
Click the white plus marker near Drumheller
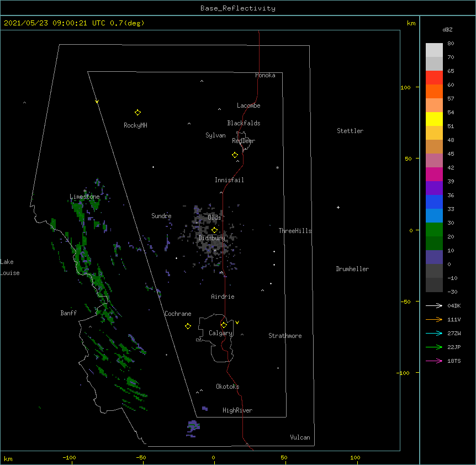(338, 207)
